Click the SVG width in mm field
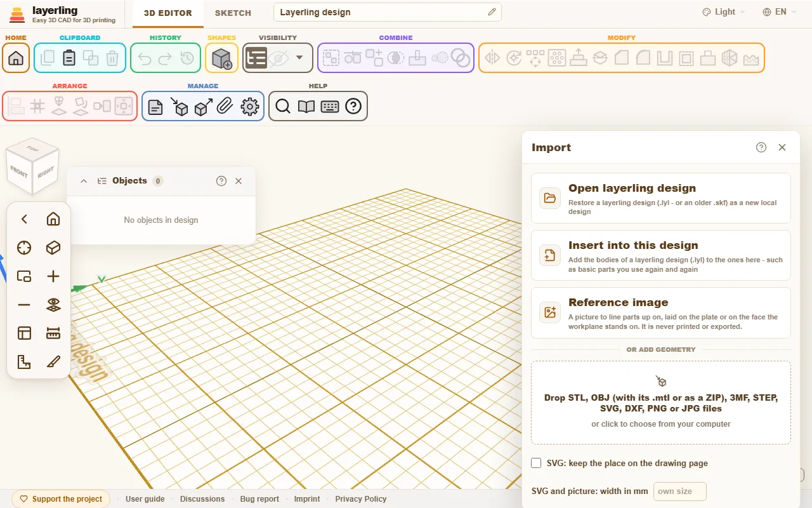Viewport: 812px width, 508px height. 679,491
